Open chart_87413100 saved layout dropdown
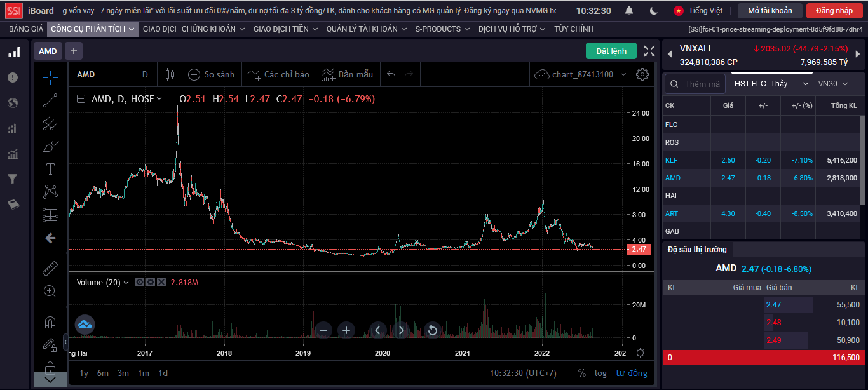 pyautogui.click(x=581, y=74)
